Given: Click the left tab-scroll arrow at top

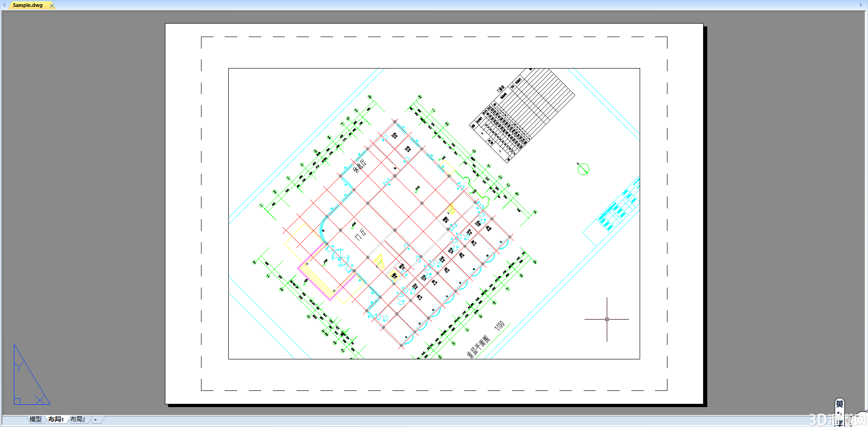Looking at the screenshot, I should coord(4,5).
